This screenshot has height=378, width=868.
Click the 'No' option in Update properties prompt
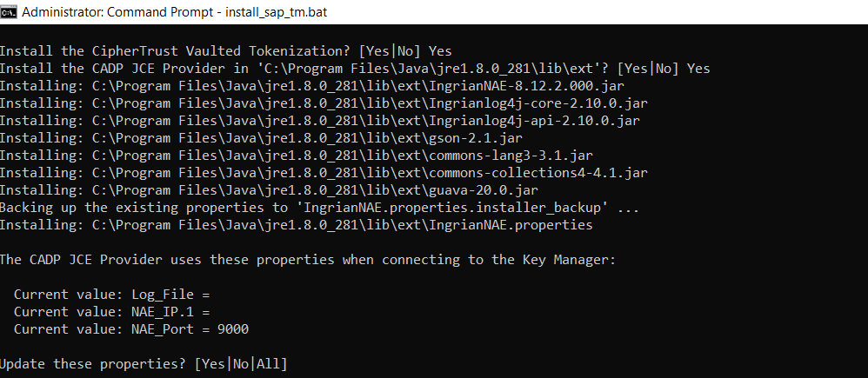[x=241, y=363]
